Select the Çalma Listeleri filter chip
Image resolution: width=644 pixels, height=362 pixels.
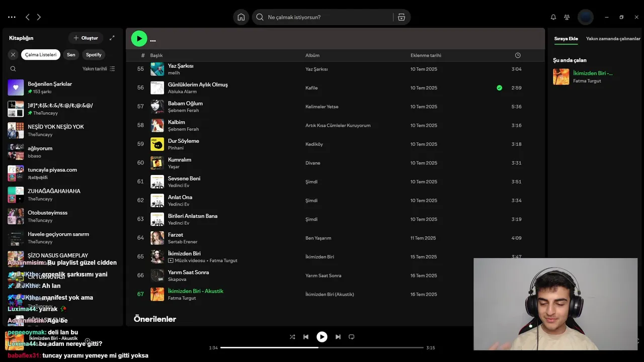pyautogui.click(x=41, y=55)
